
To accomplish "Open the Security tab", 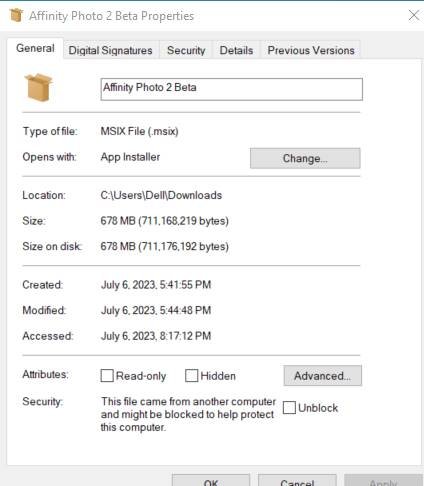I will [x=186, y=50].
